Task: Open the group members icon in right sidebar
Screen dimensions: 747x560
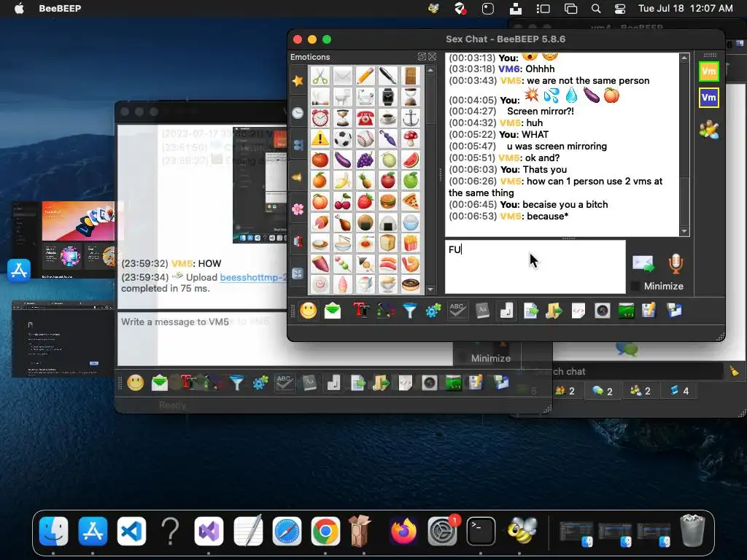Action: tap(709, 129)
